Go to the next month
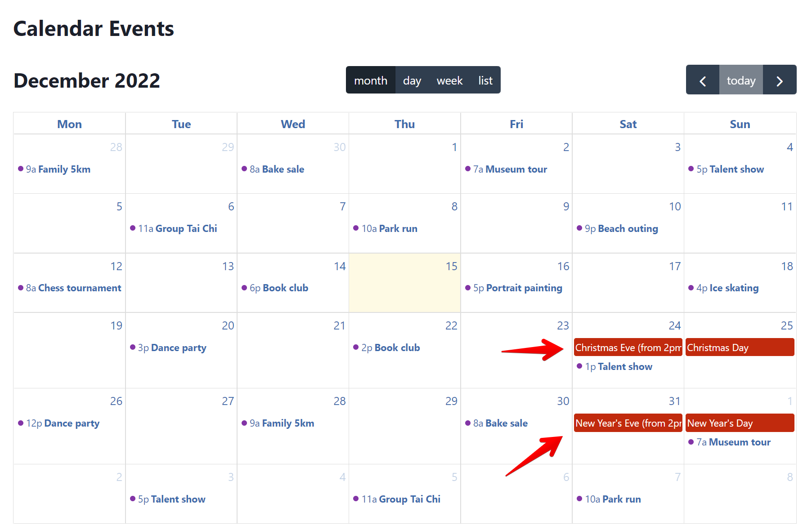 (x=780, y=80)
